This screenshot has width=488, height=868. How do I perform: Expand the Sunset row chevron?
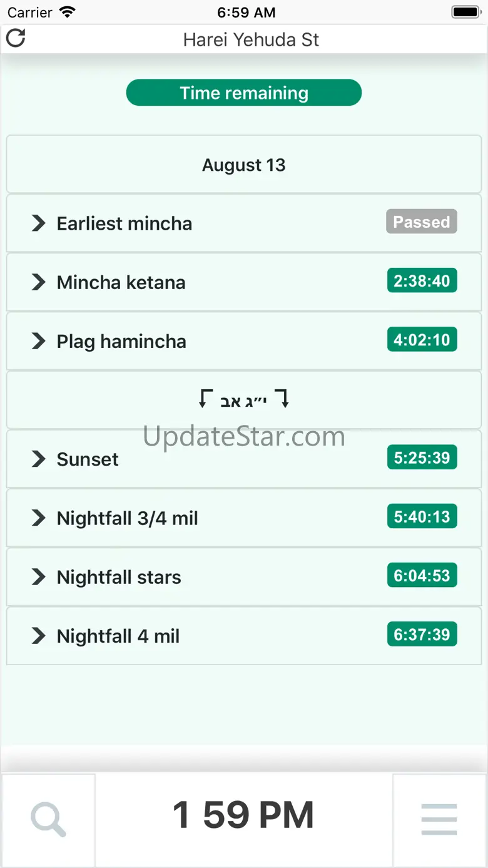(x=39, y=459)
